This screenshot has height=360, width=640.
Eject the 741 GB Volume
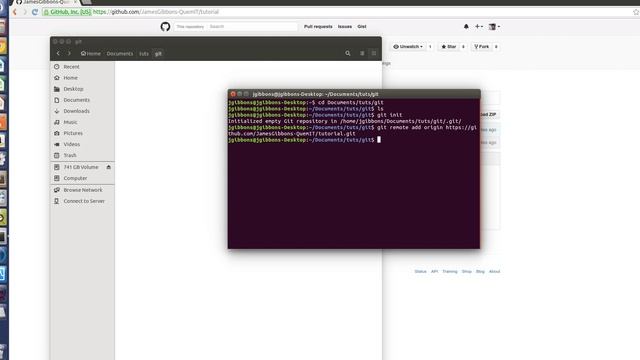pyautogui.click(x=109, y=167)
